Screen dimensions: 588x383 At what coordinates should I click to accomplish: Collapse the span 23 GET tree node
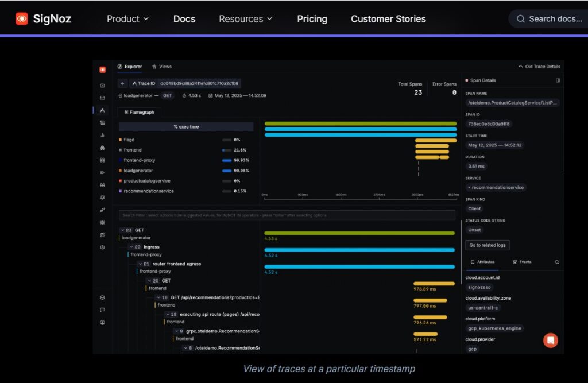122,230
